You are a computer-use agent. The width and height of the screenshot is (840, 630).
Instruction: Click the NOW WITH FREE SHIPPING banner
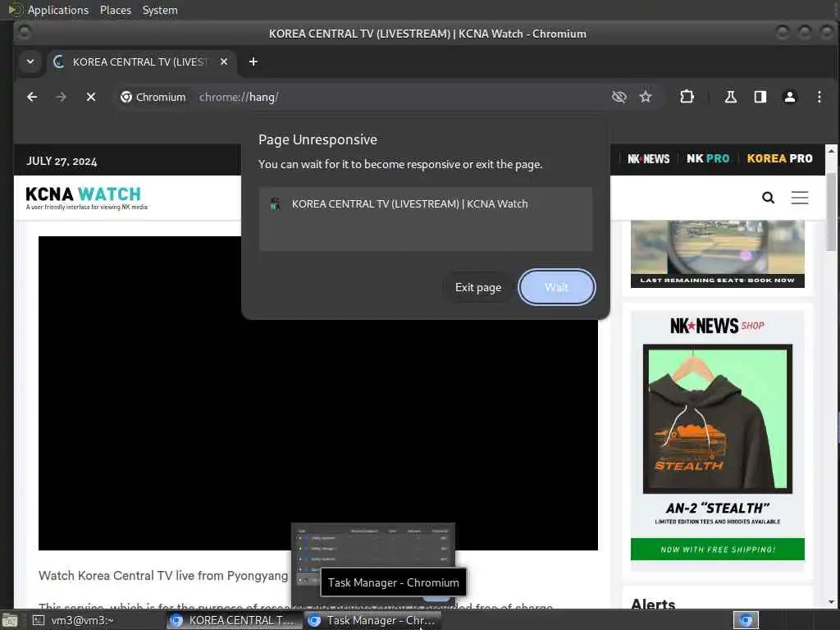[x=717, y=549]
